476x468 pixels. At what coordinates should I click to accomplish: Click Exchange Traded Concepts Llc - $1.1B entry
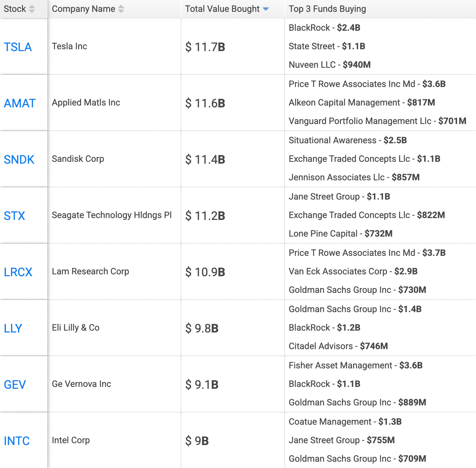(x=365, y=159)
